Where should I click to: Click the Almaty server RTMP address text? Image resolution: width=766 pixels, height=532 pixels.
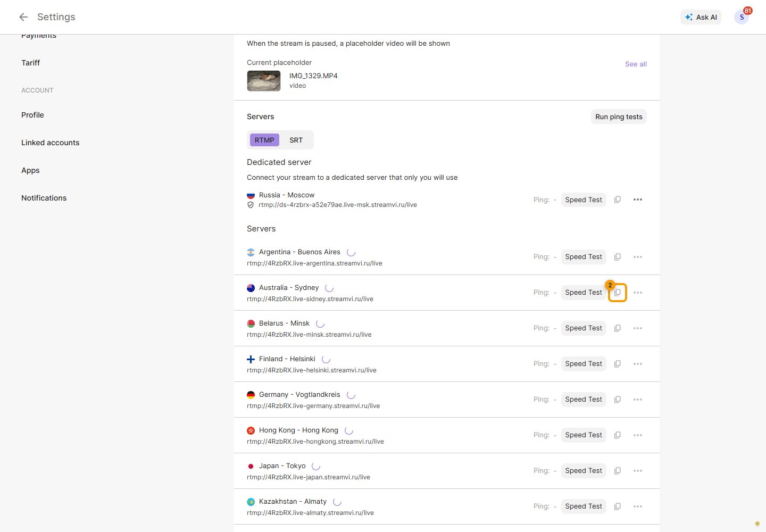310,513
